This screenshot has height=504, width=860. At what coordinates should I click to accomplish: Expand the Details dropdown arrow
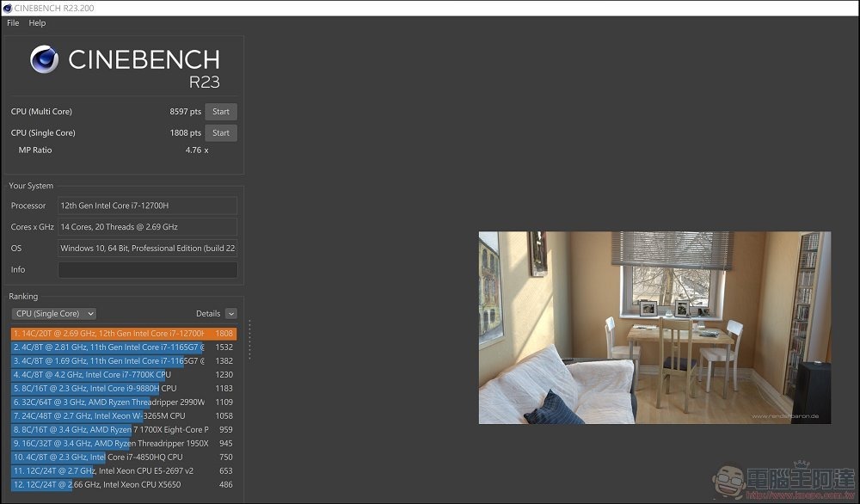(231, 314)
